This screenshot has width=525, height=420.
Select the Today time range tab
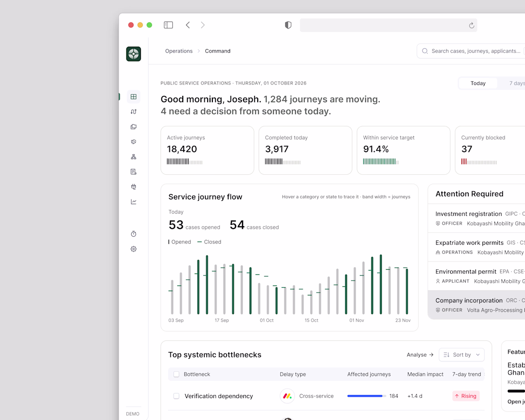pyautogui.click(x=478, y=83)
